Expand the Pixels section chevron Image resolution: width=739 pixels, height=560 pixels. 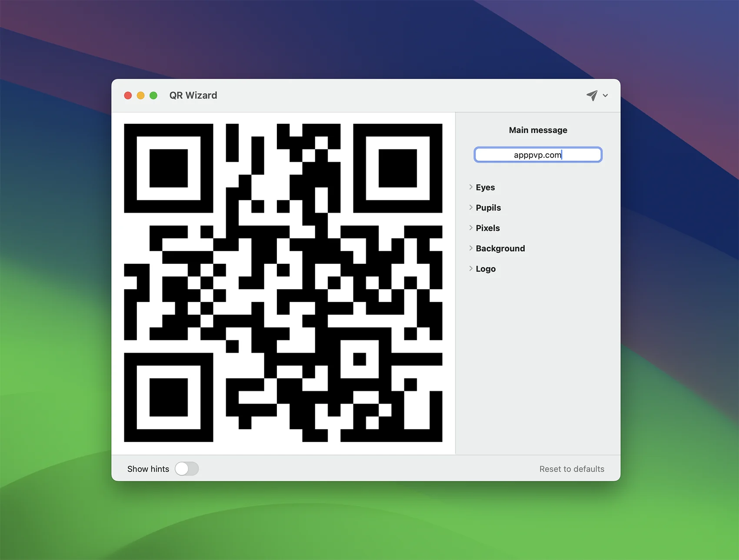tap(471, 228)
